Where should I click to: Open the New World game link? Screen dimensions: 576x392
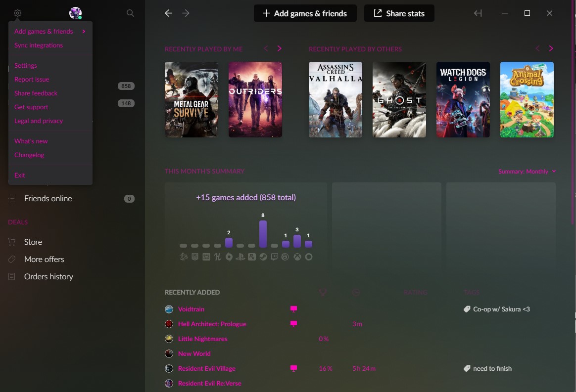point(194,353)
